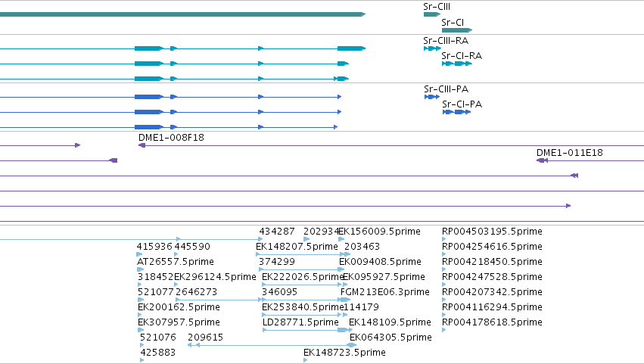Click the EK156009.5prime label
This screenshot has height=364, width=644.
click(x=380, y=232)
